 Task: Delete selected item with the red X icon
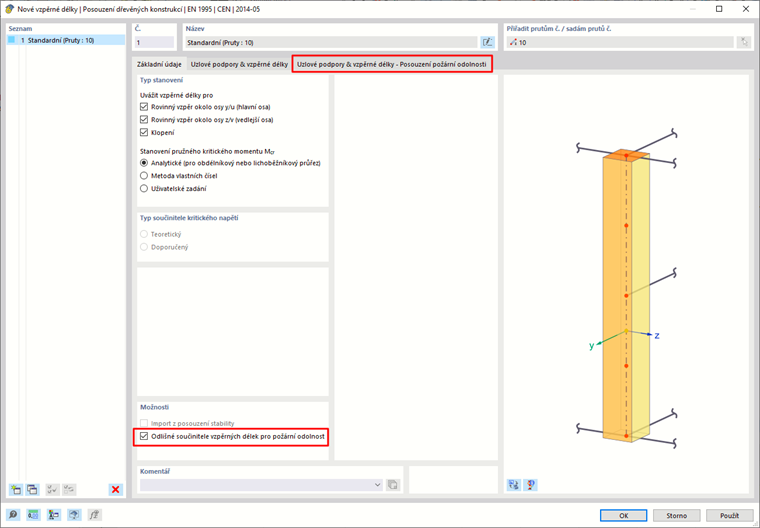point(115,489)
